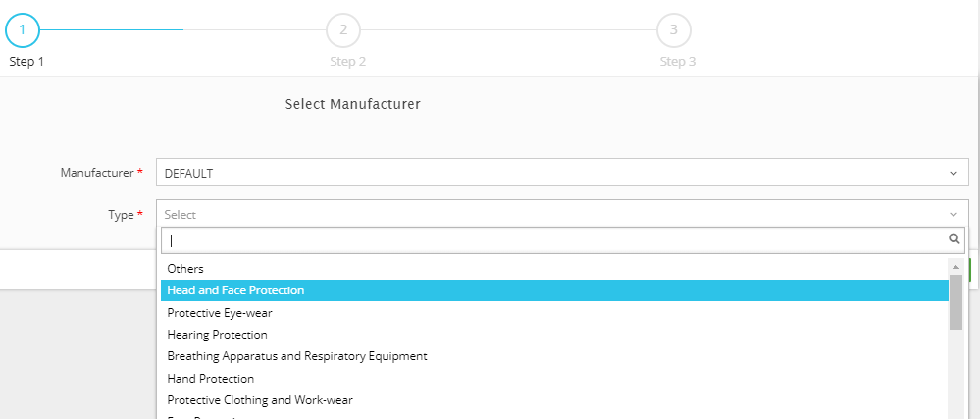Pick Protective Clothing and Work-wear
Viewport: 980px width, 419px height.
click(260, 400)
